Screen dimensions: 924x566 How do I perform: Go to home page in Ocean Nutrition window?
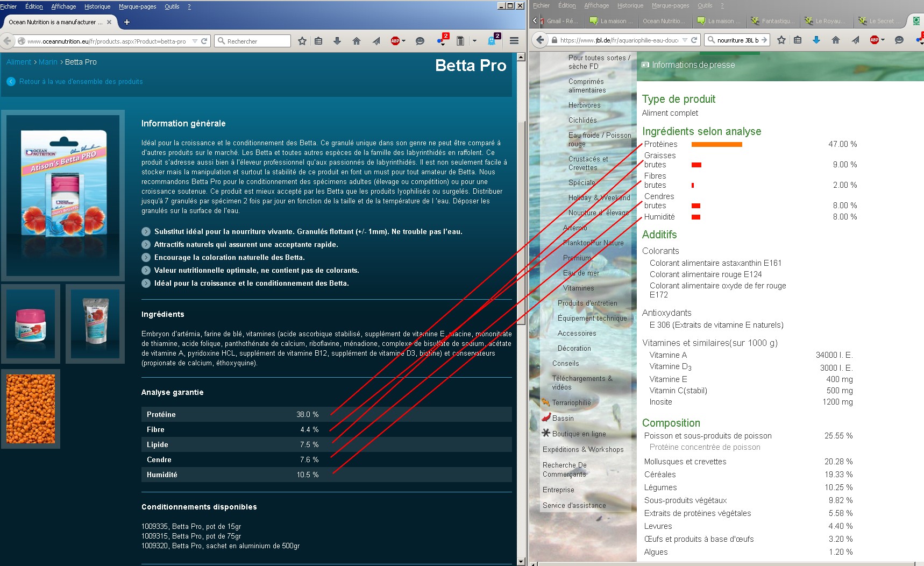[356, 41]
